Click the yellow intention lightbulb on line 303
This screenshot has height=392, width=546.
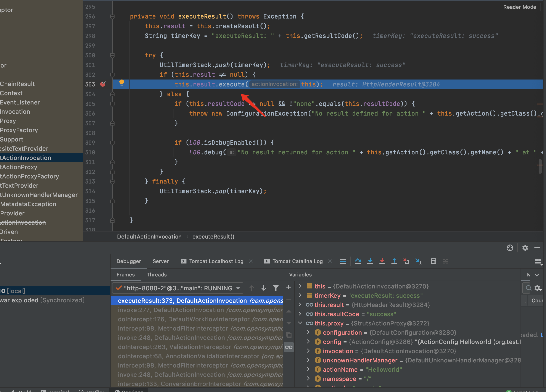121,83
